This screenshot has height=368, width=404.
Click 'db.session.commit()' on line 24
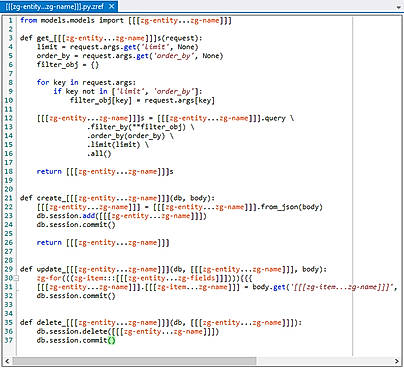tap(76, 225)
